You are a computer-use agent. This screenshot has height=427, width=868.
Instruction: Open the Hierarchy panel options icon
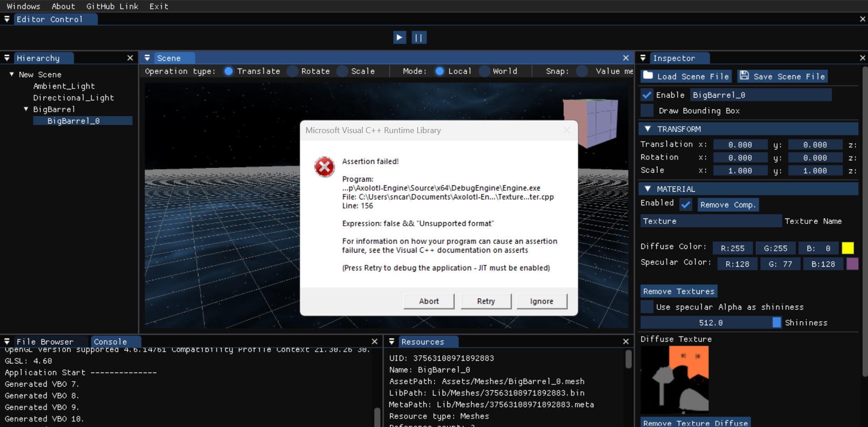tap(7, 58)
